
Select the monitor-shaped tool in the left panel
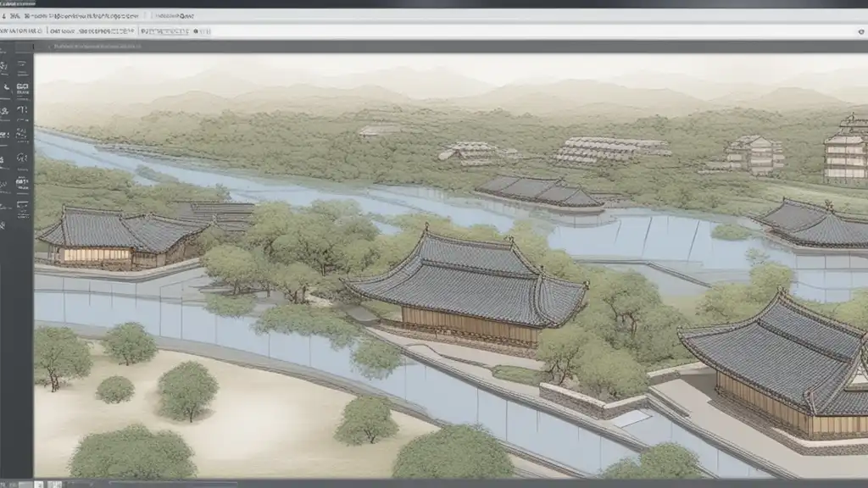[22, 204]
